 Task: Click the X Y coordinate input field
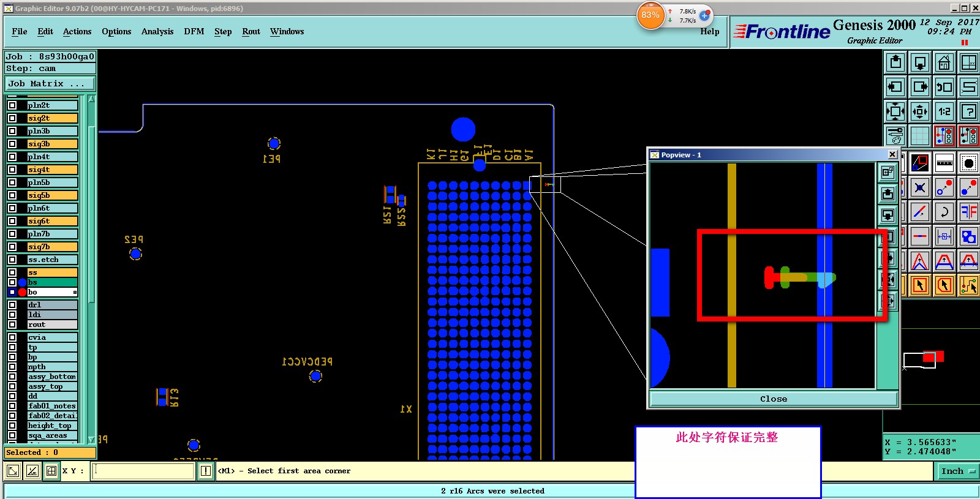(x=143, y=471)
